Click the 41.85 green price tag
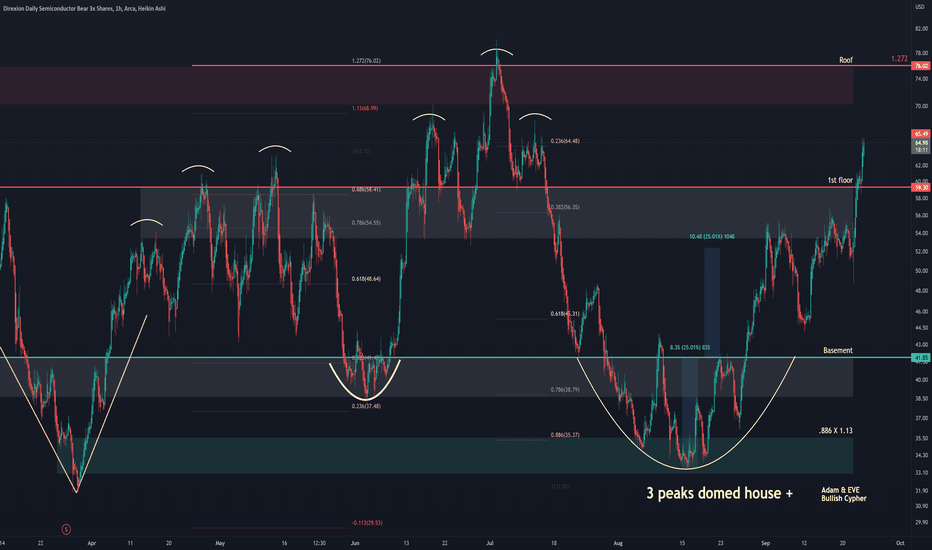Screen dimensions: 932x550 tap(921, 357)
